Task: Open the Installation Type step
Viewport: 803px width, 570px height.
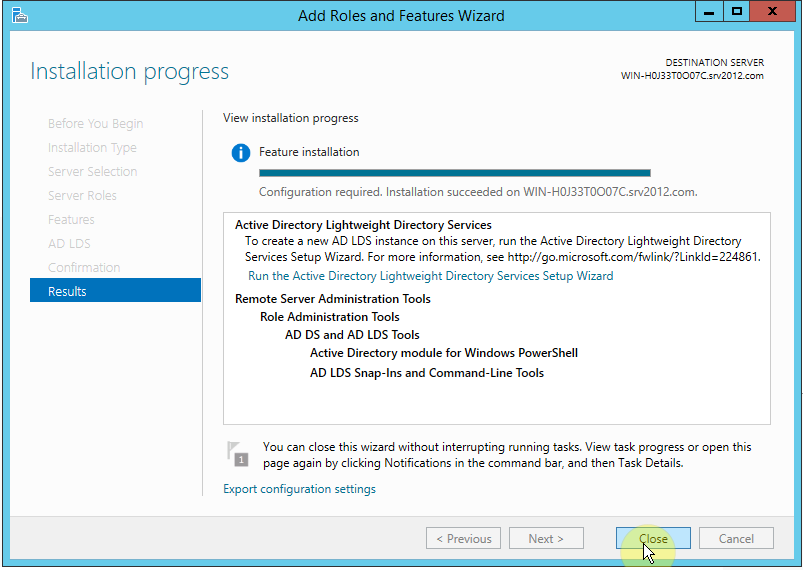Action: coord(92,147)
